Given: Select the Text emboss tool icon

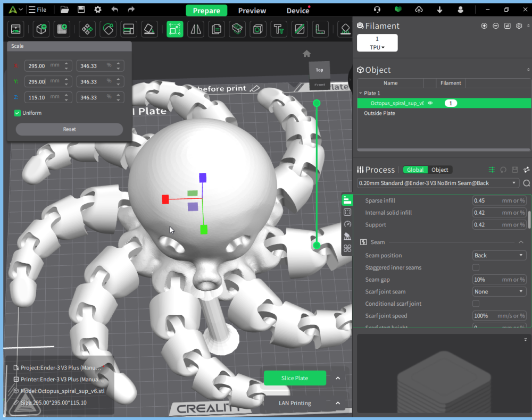Looking at the screenshot, I should pos(279,29).
